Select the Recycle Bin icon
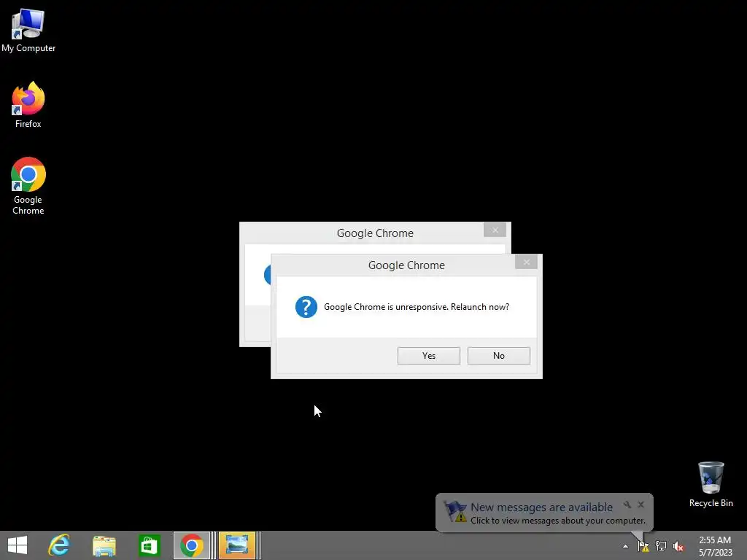 click(x=711, y=484)
